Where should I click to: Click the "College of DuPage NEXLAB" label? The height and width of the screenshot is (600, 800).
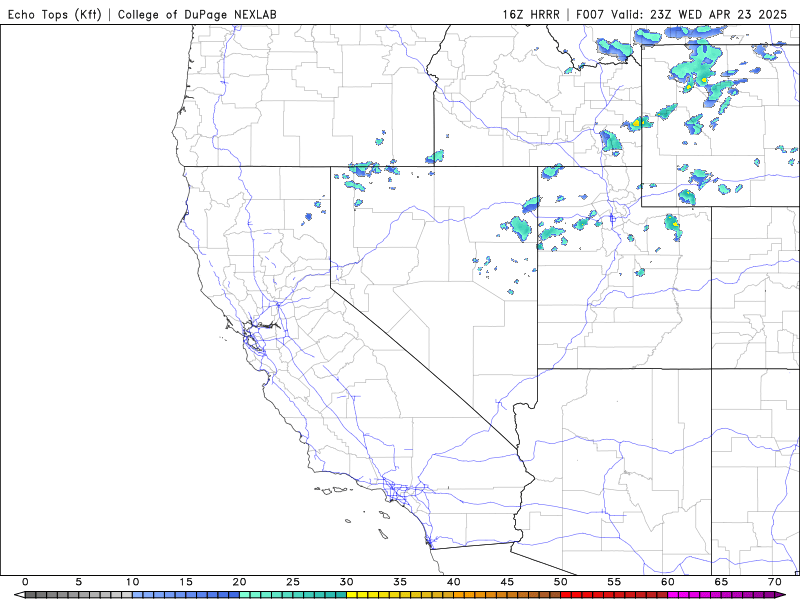click(x=197, y=14)
